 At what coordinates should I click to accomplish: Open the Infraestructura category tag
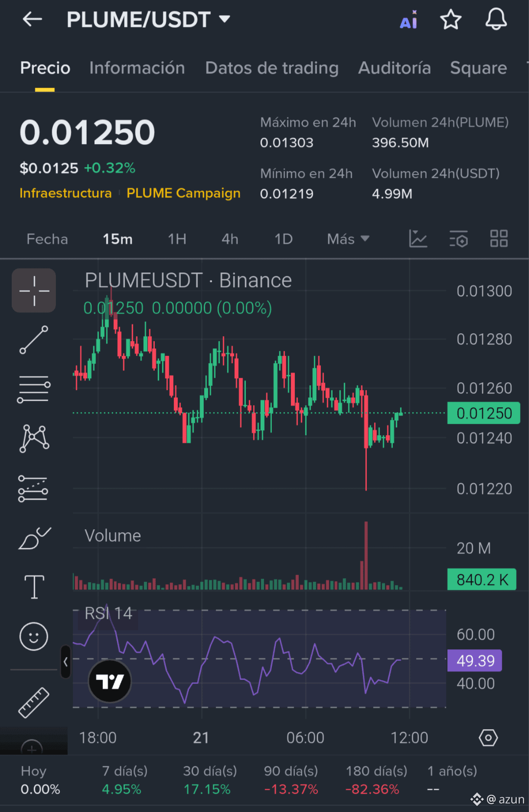click(x=66, y=193)
